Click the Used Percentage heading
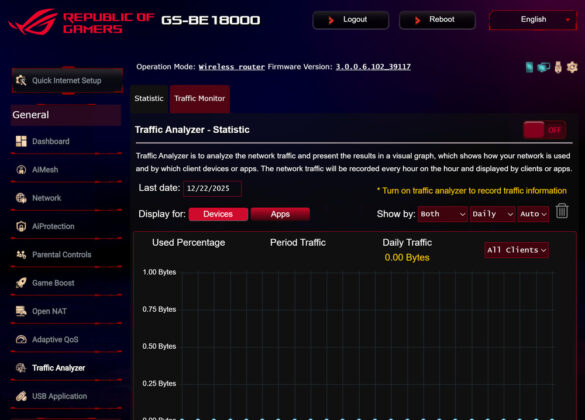Viewport: 585px width, 420px height. point(188,243)
